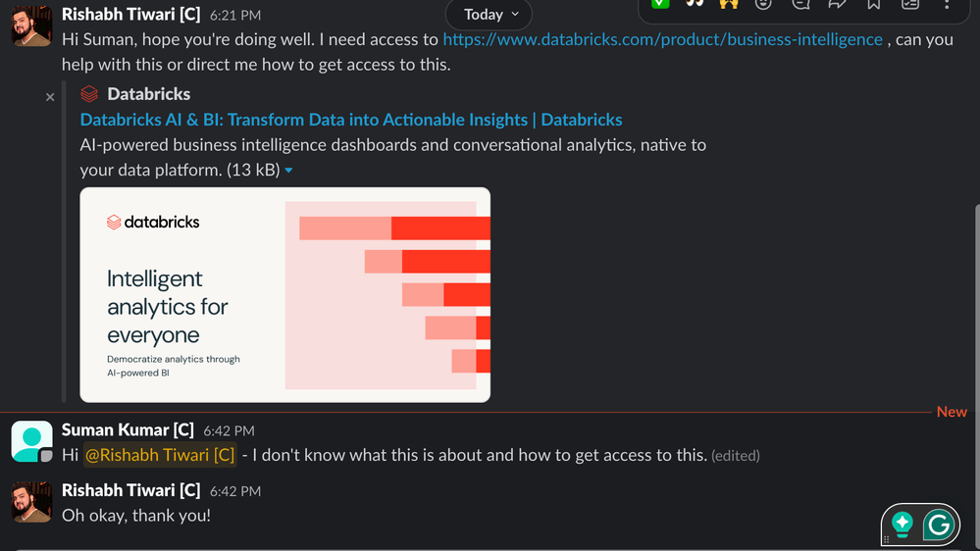Open the Grammarly G icon

click(x=939, y=526)
